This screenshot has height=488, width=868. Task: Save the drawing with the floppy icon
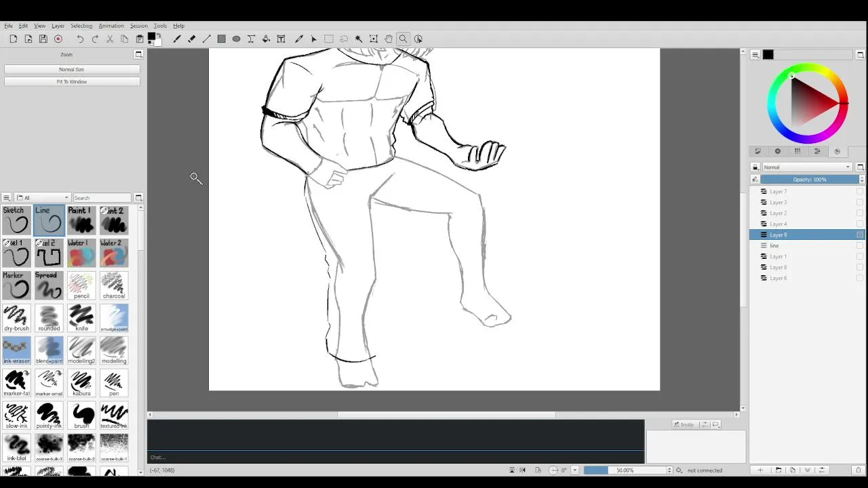(x=43, y=39)
